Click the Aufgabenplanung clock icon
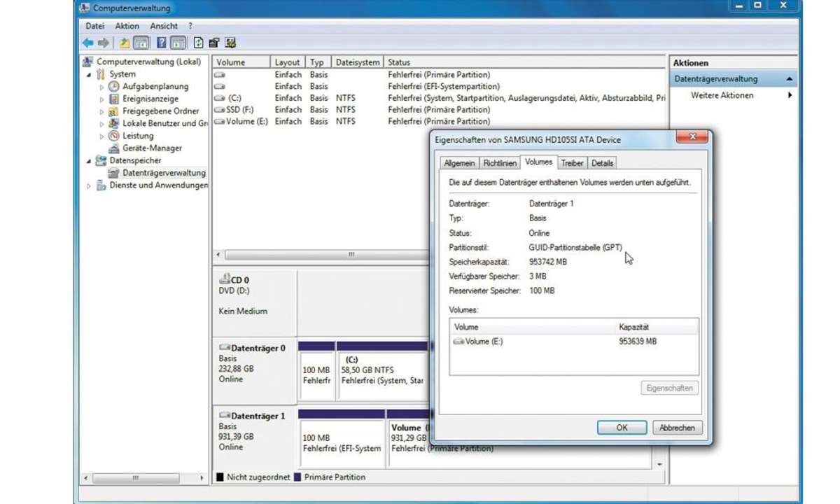Screen dimensions: 840x504 (x=114, y=87)
